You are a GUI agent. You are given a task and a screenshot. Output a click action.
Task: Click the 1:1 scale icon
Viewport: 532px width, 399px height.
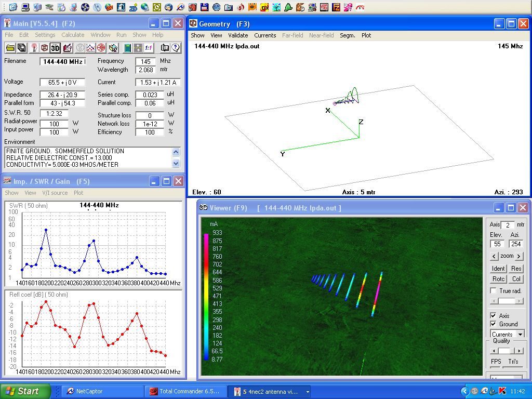(149, 48)
